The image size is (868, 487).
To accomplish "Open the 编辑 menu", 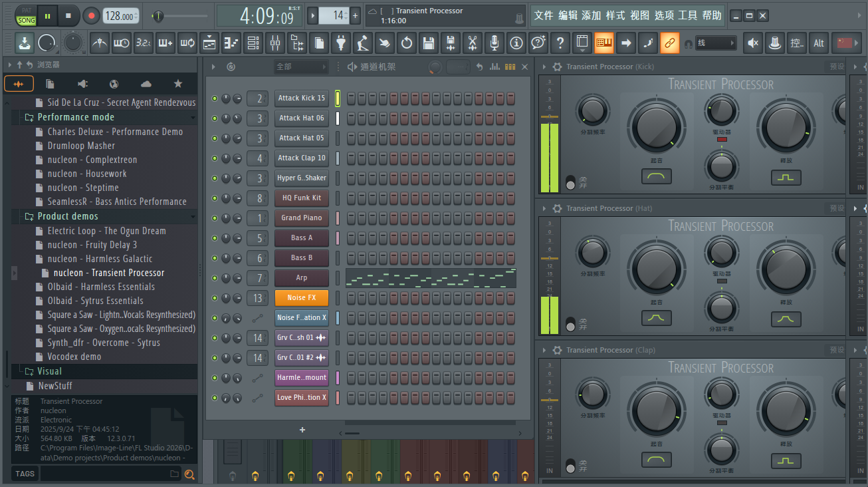I will pyautogui.click(x=568, y=15).
